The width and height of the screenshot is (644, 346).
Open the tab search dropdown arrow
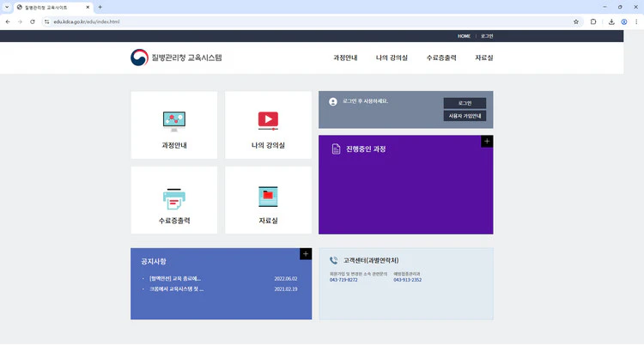pyautogui.click(x=7, y=7)
